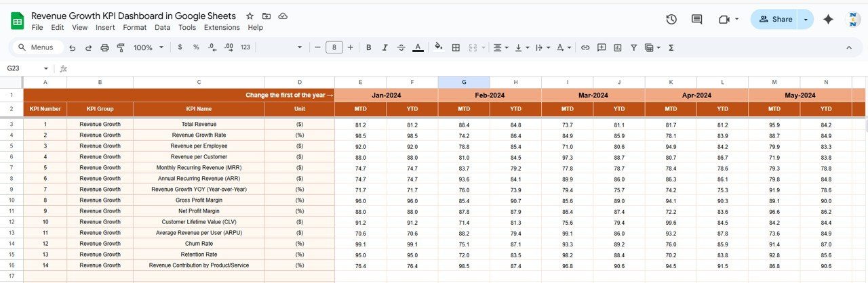Rename the document title
The height and width of the screenshot is (283, 868).
134,16
